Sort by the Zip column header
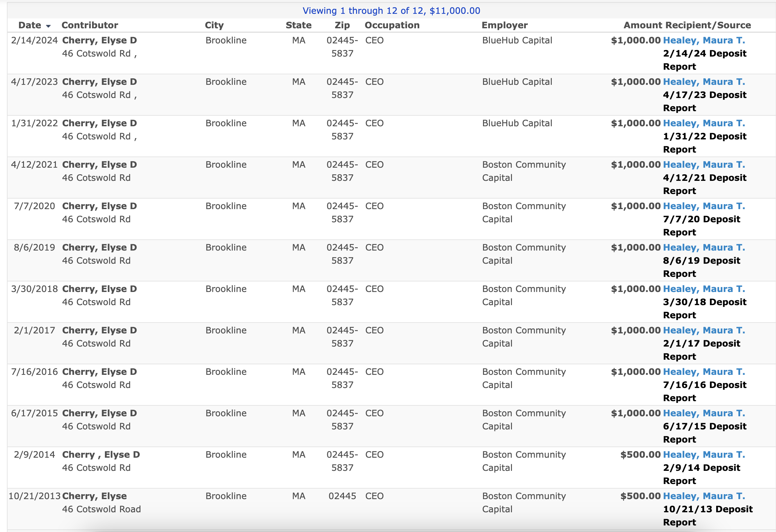The height and width of the screenshot is (532, 776). tap(342, 25)
